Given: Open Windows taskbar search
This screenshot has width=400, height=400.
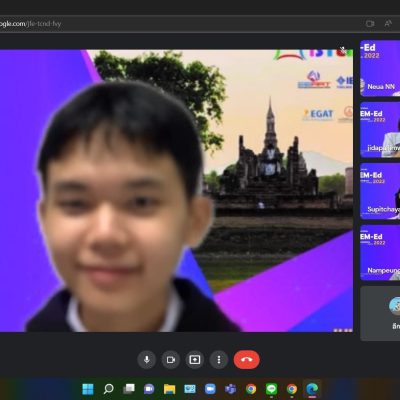Looking at the screenshot, I should pos(108,389).
